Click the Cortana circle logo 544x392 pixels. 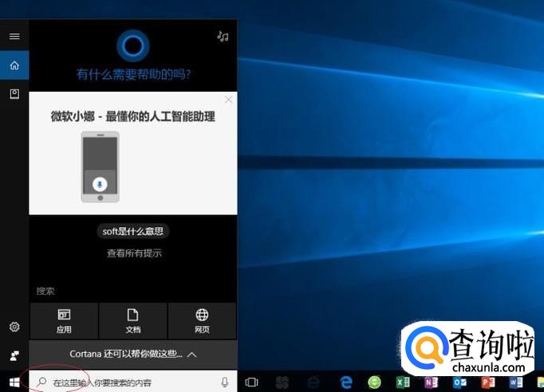coord(133,45)
